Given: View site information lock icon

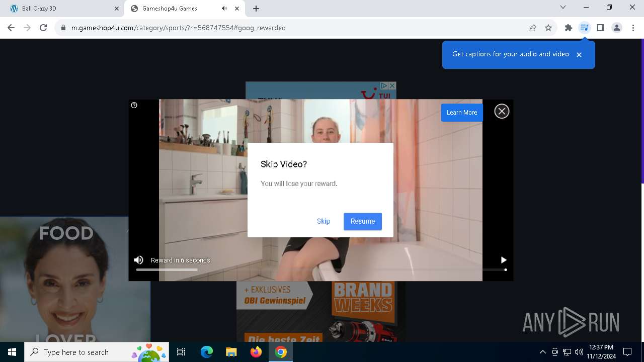Looking at the screenshot, I should click(63, 28).
